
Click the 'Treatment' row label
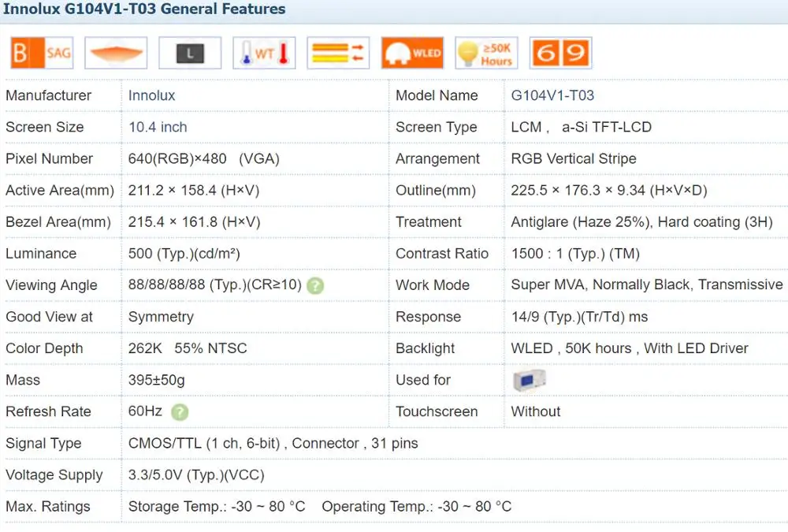point(428,222)
